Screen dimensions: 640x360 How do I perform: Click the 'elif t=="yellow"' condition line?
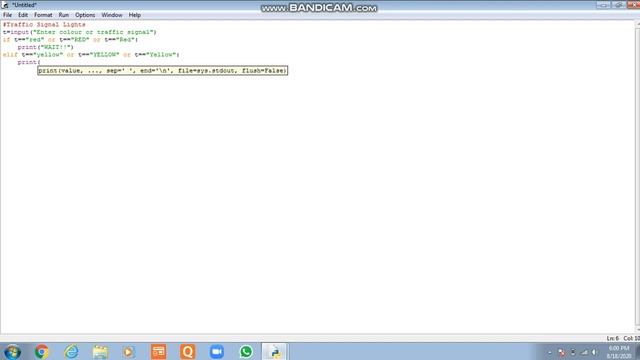(x=91, y=55)
